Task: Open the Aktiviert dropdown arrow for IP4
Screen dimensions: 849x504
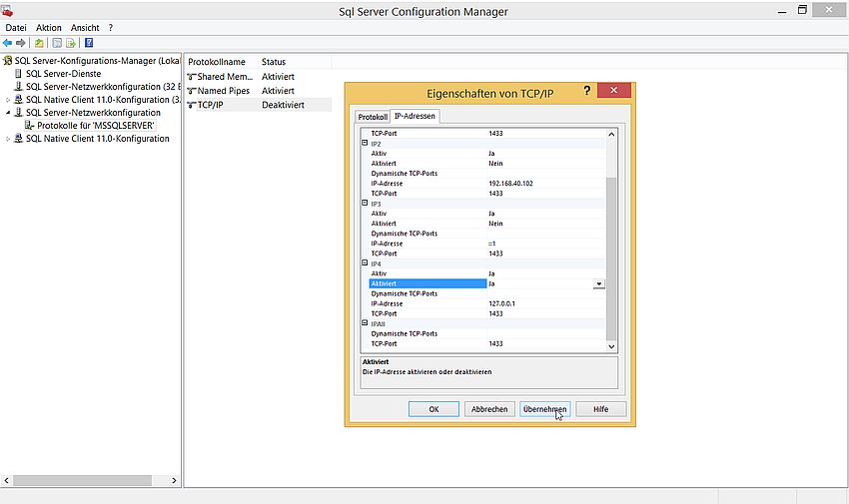Action: 599,283
